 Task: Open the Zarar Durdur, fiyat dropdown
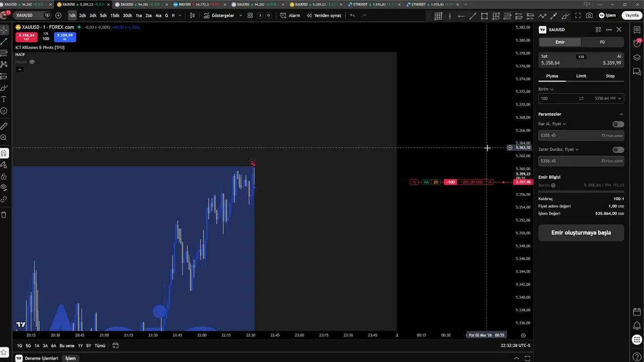558,149
